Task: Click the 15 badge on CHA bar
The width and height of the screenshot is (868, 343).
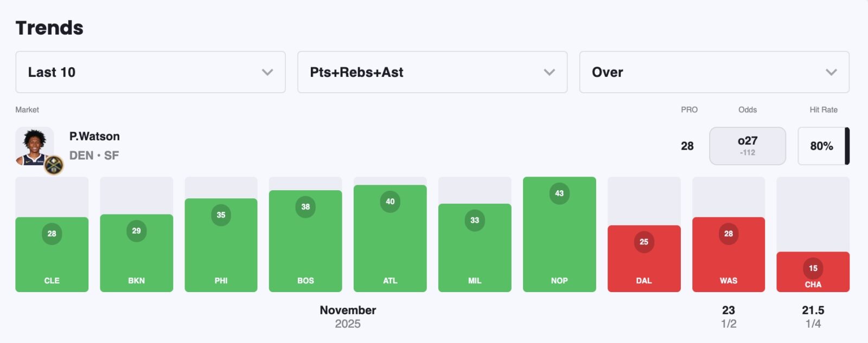Action: pos(813,268)
